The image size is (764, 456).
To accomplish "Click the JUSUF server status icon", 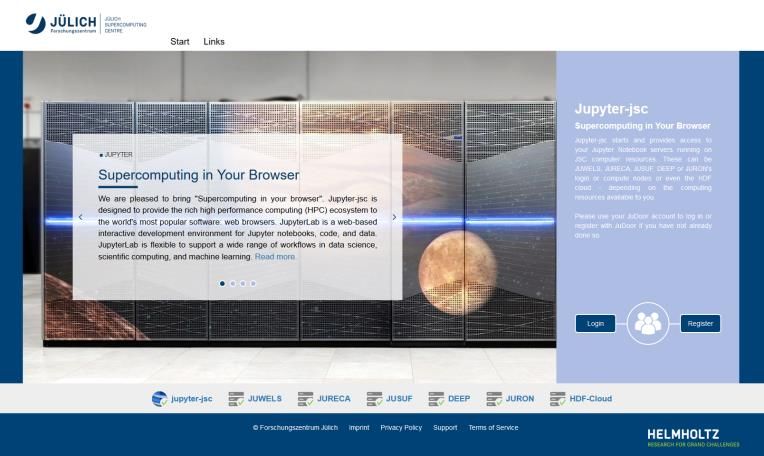I will click(x=375, y=399).
